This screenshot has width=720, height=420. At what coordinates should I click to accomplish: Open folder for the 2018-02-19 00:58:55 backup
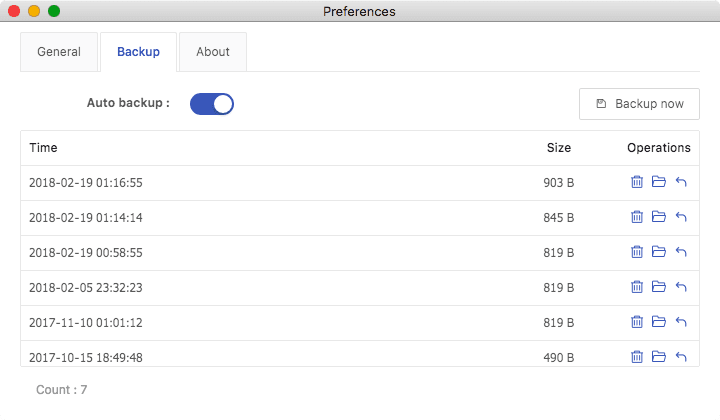tap(658, 252)
